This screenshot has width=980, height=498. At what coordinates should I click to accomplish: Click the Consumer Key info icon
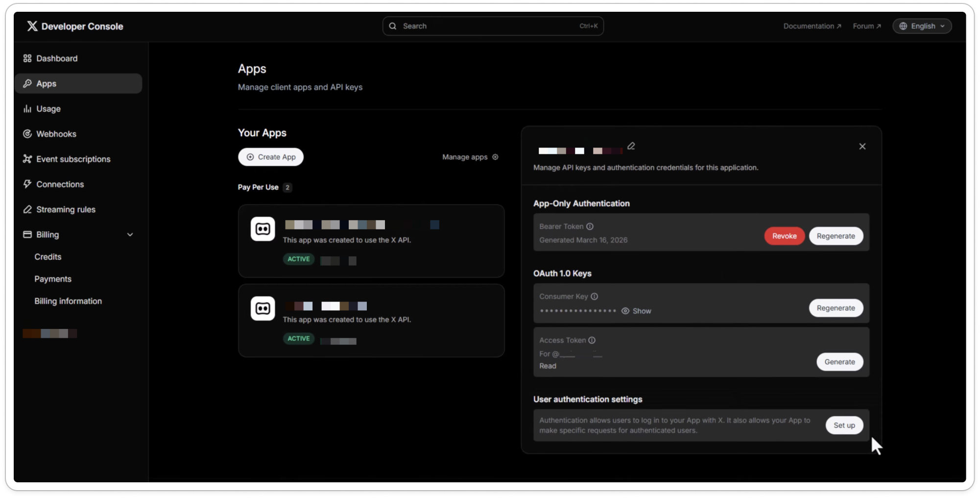click(595, 297)
